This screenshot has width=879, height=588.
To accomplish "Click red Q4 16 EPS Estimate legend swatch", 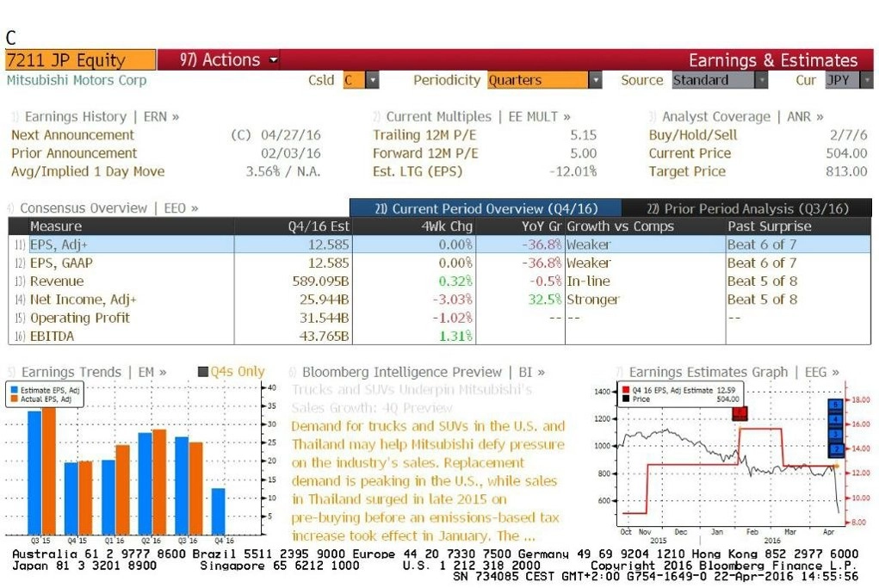I will (626, 390).
